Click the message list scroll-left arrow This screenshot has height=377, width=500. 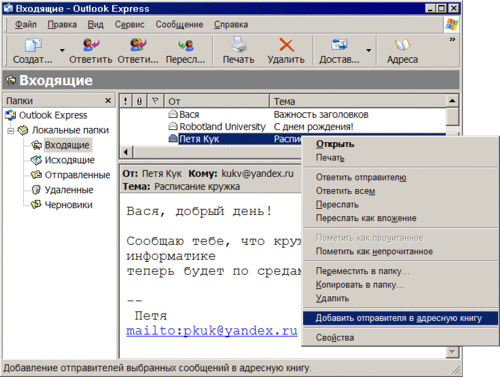[126, 152]
